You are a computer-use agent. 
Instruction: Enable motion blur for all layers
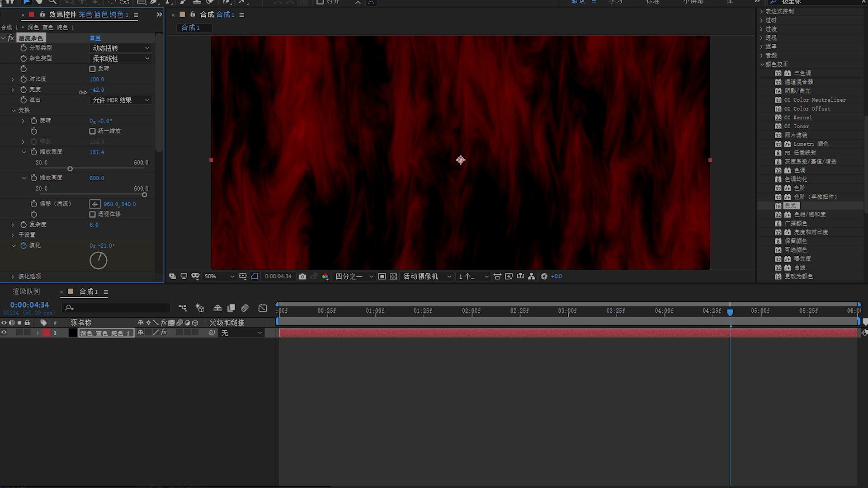(x=245, y=308)
